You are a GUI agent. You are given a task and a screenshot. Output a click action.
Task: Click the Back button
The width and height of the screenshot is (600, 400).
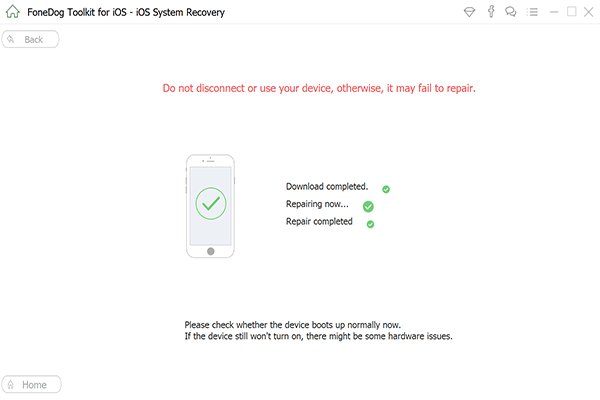pyautogui.click(x=31, y=39)
